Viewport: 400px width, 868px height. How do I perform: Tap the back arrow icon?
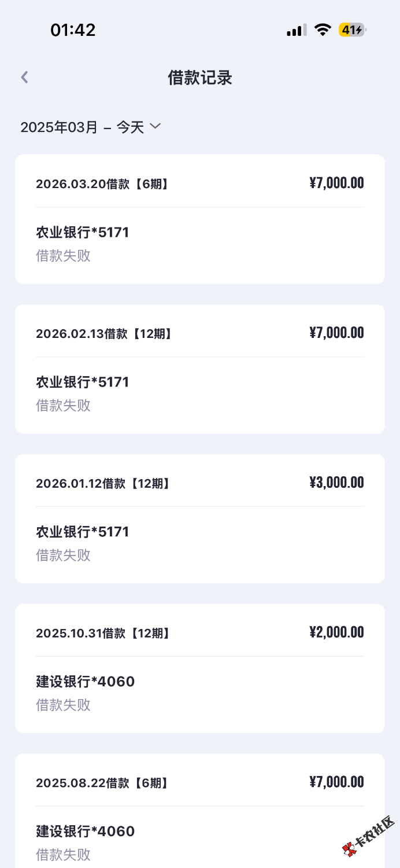pyautogui.click(x=24, y=78)
